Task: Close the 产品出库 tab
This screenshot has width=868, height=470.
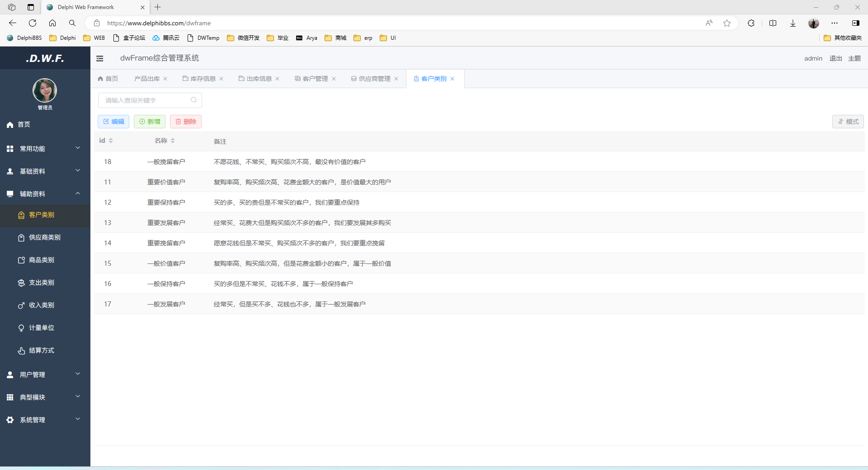Action: click(x=165, y=79)
